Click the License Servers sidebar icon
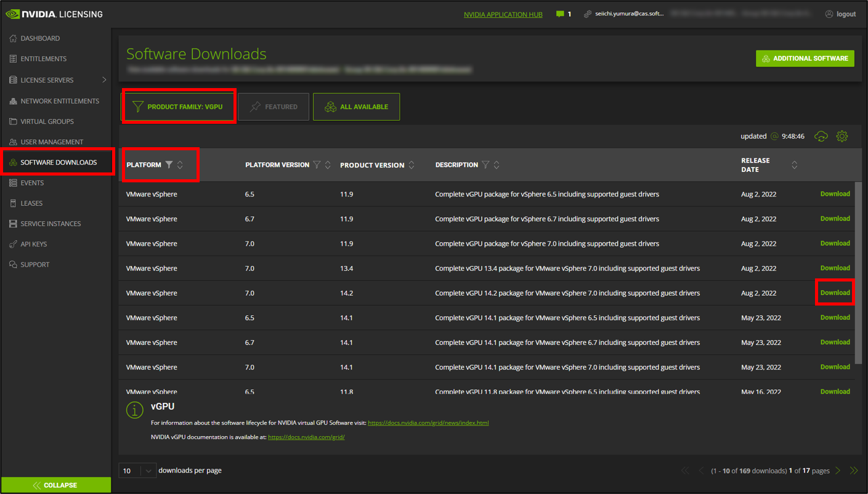Viewport: 868px width, 494px height. point(13,80)
